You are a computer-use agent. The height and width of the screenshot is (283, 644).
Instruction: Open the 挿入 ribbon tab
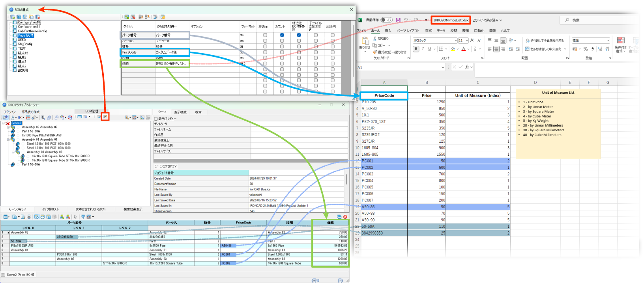(388, 30)
